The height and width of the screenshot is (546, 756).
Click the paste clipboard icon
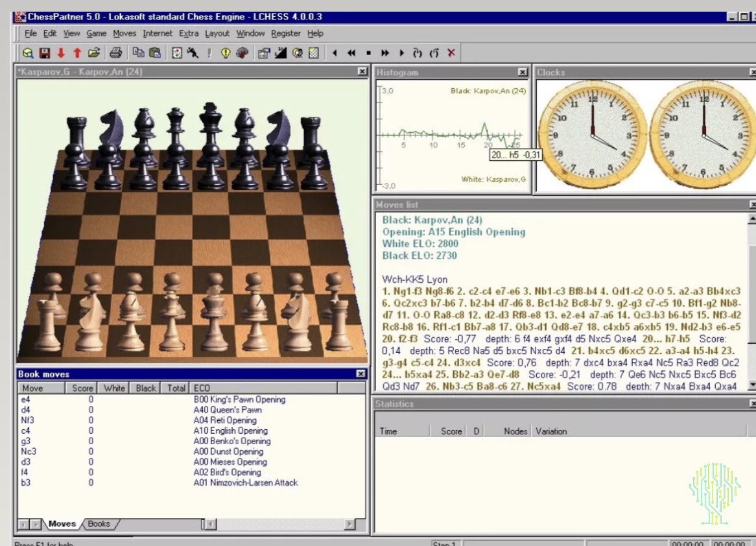coord(155,53)
